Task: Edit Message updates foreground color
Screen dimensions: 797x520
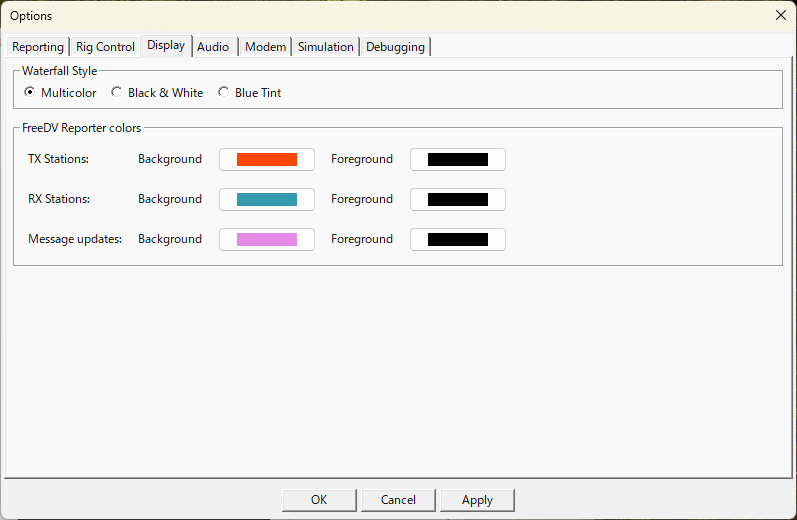Action: (458, 239)
